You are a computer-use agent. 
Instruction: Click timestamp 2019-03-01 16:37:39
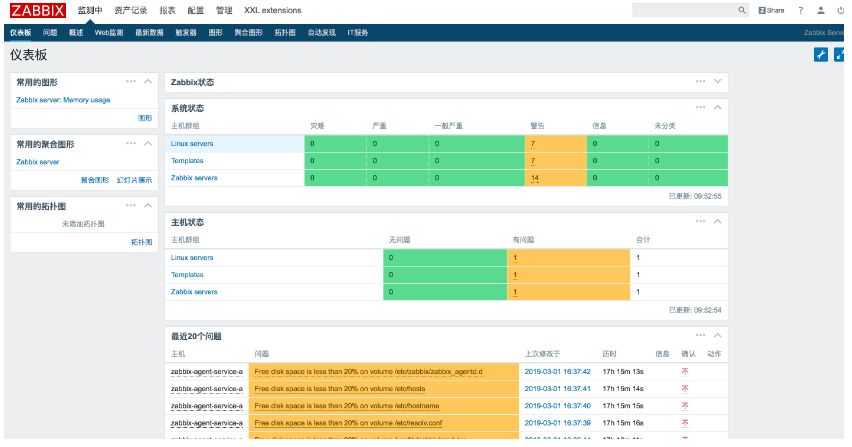pyautogui.click(x=557, y=423)
